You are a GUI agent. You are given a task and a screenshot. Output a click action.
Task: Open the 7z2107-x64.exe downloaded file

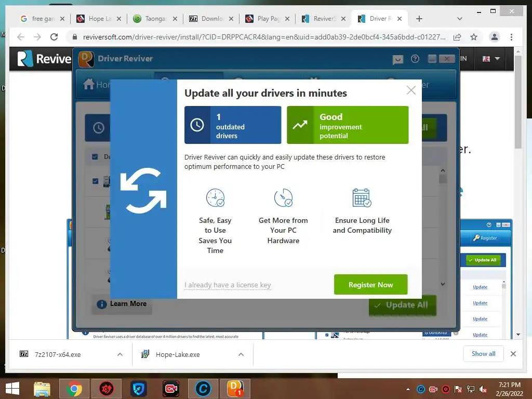58,354
